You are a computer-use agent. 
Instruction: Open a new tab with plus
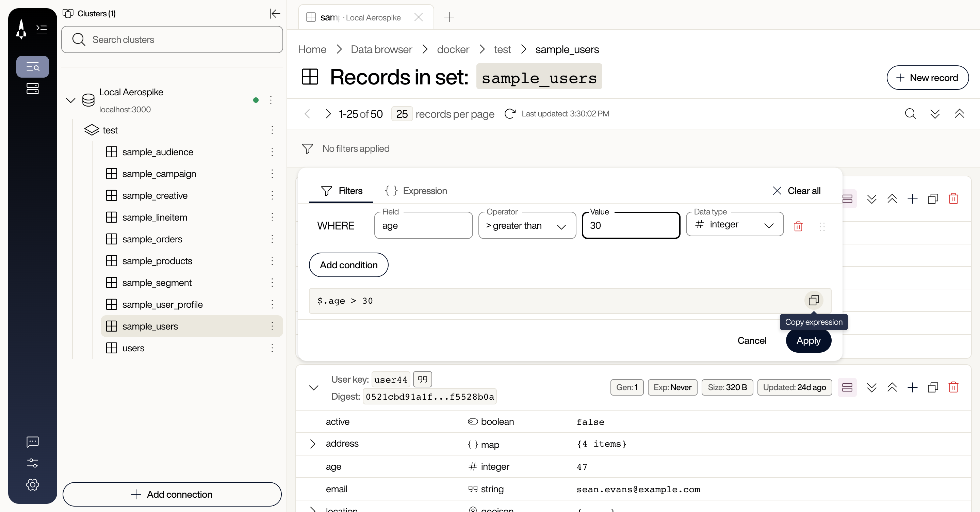point(449,17)
